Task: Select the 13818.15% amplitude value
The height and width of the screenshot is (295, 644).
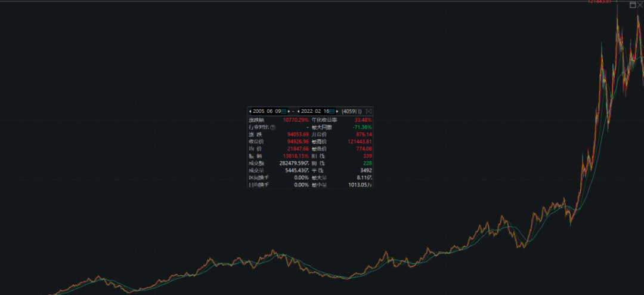Action: pyautogui.click(x=296, y=156)
